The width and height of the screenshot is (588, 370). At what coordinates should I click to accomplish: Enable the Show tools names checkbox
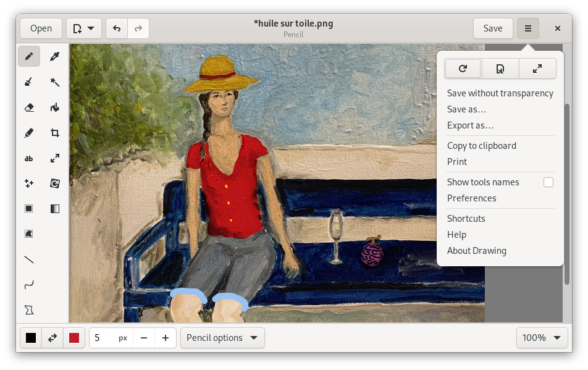[548, 182]
